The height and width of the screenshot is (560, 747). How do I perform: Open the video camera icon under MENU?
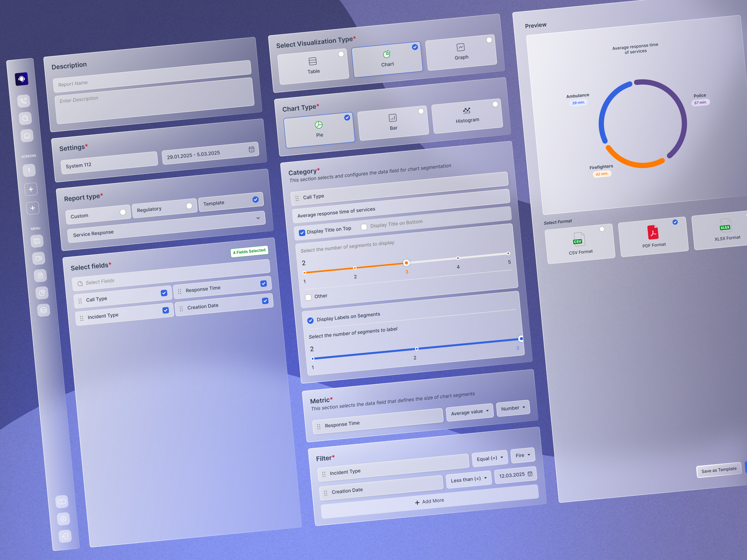coord(39,258)
